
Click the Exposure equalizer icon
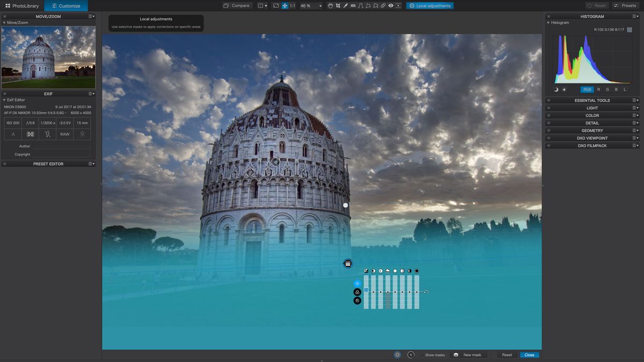(x=366, y=271)
